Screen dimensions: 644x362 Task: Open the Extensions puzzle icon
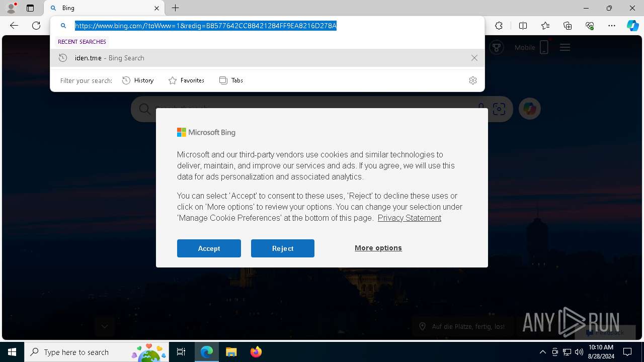coord(499,26)
